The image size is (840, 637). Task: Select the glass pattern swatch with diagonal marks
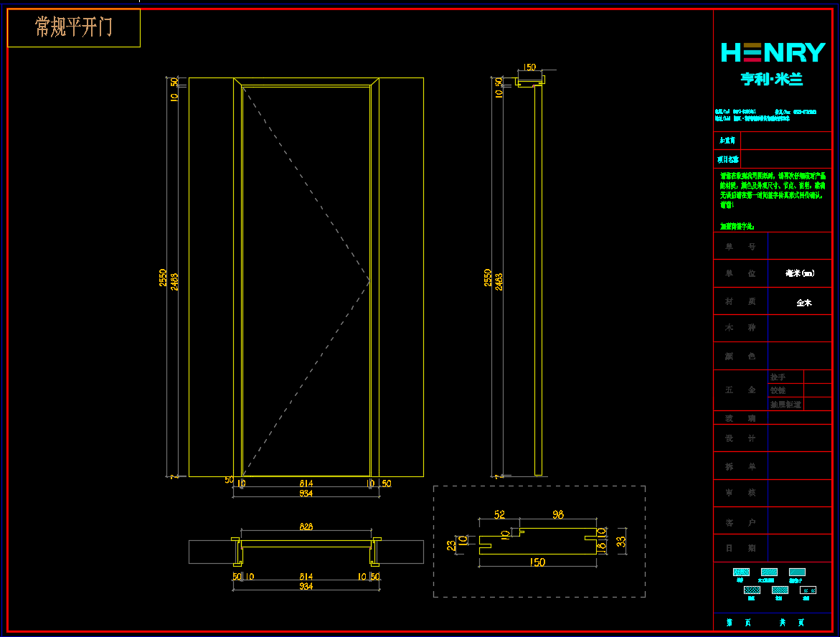808,590
